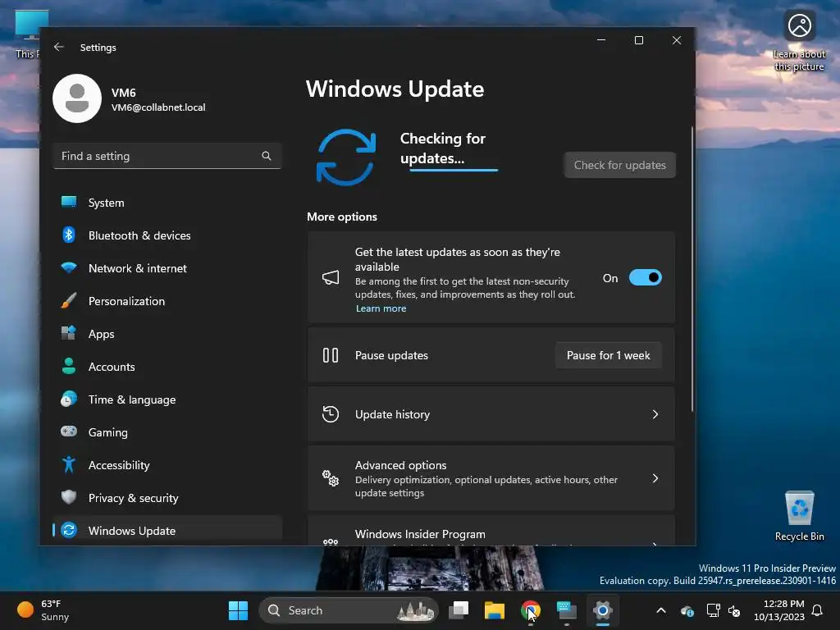Select the Gaming controller icon
The height and width of the screenshot is (630, 840).
(x=69, y=431)
